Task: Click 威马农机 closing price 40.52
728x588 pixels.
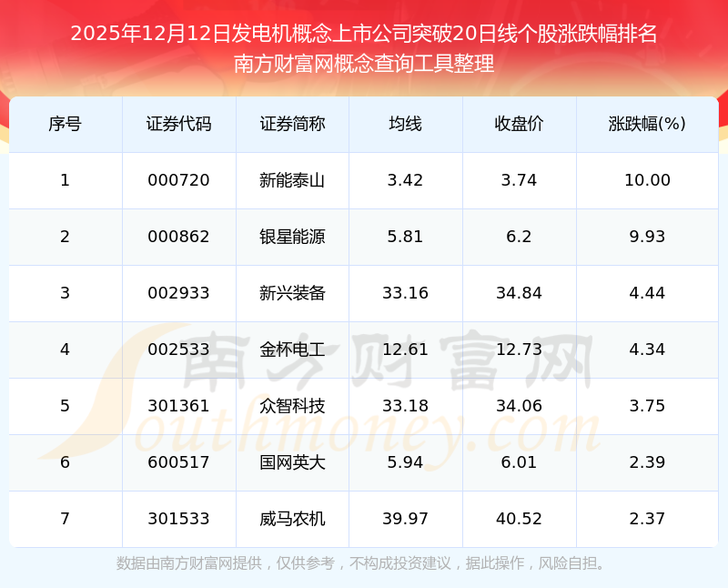Action: pos(519,519)
